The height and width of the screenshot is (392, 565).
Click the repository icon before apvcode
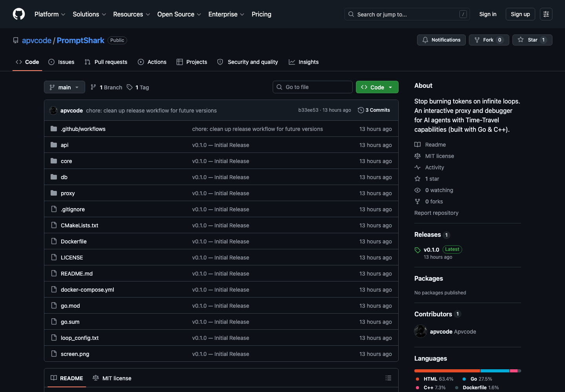(x=16, y=40)
